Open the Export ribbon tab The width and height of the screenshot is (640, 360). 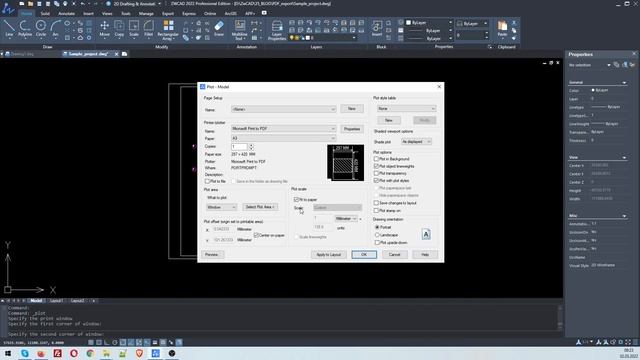tap(168, 13)
